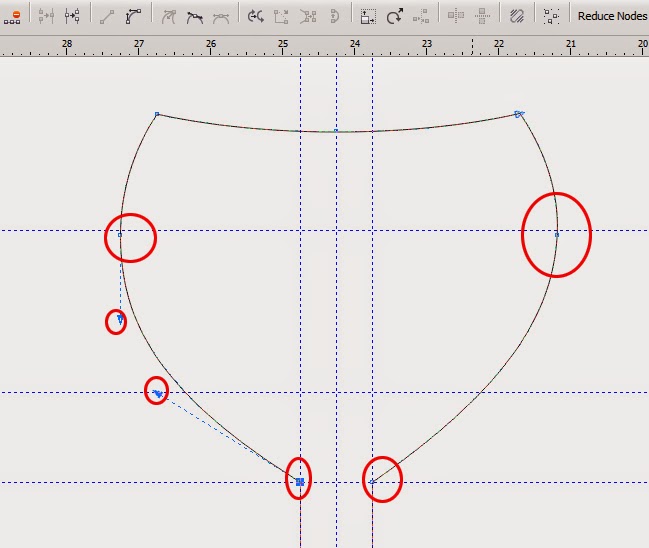Click the selected bottom-left end node
The height and width of the screenshot is (548, 649).
300,481
